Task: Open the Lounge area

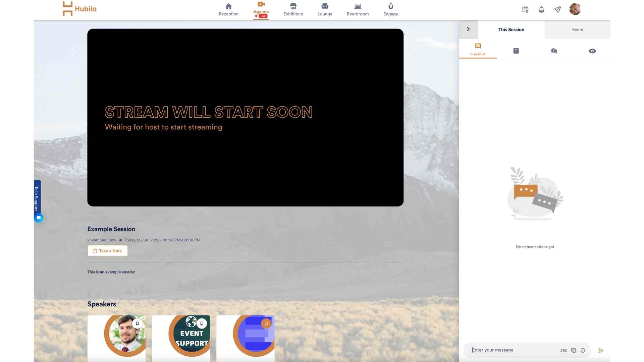Action: (x=325, y=9)
